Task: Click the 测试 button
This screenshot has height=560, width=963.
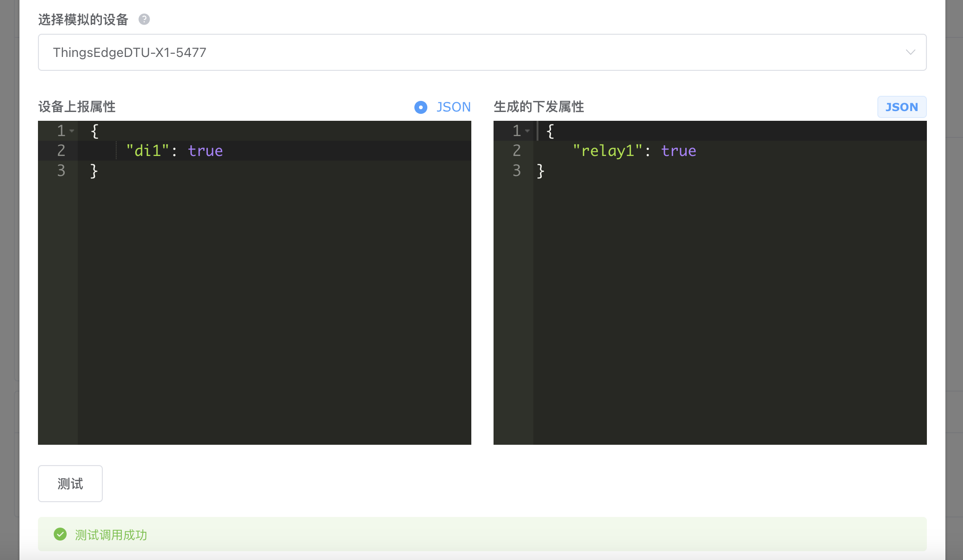Action: tap(70, 484)
